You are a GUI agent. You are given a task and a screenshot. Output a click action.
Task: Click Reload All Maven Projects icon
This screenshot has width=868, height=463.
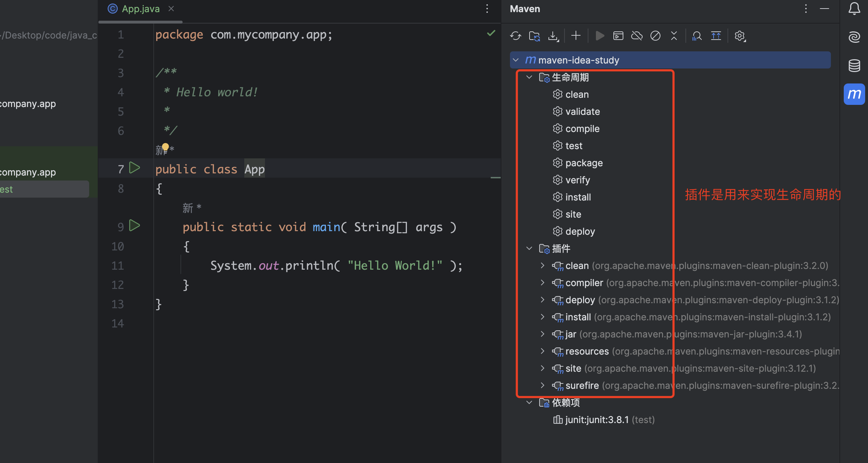[516, 36]
